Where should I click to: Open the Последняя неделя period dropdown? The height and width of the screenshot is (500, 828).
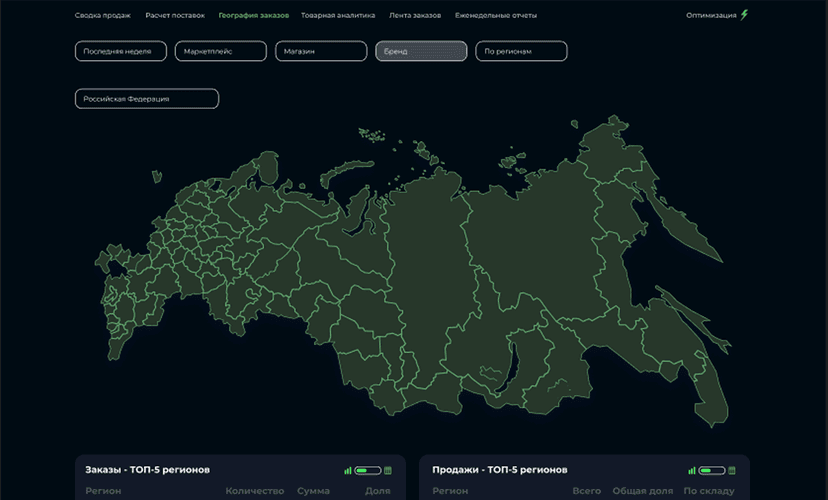[x=120, y=51]
